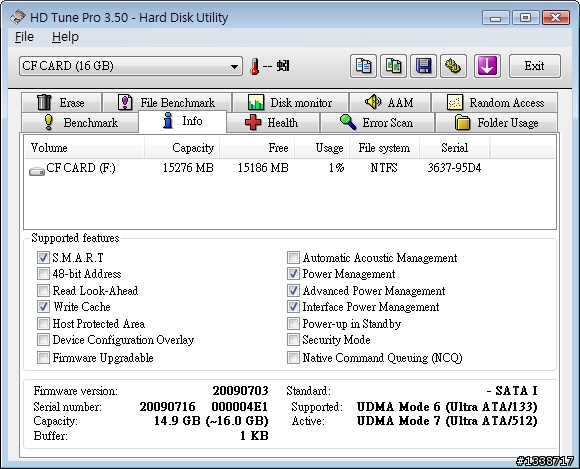
Task: Toggle the S.M.A.R.T checkbox
Action: coord(43,257)
